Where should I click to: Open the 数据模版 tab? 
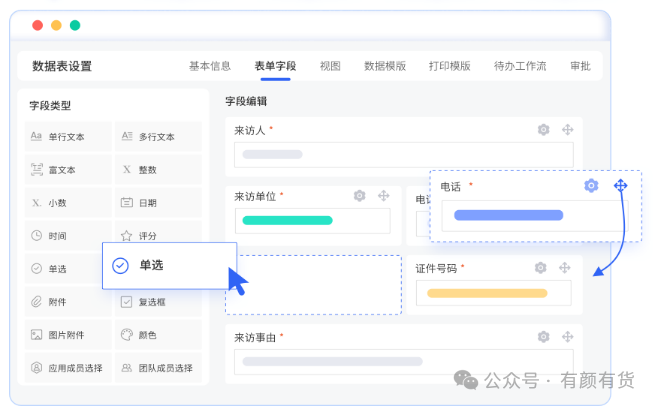click(385, 66)
